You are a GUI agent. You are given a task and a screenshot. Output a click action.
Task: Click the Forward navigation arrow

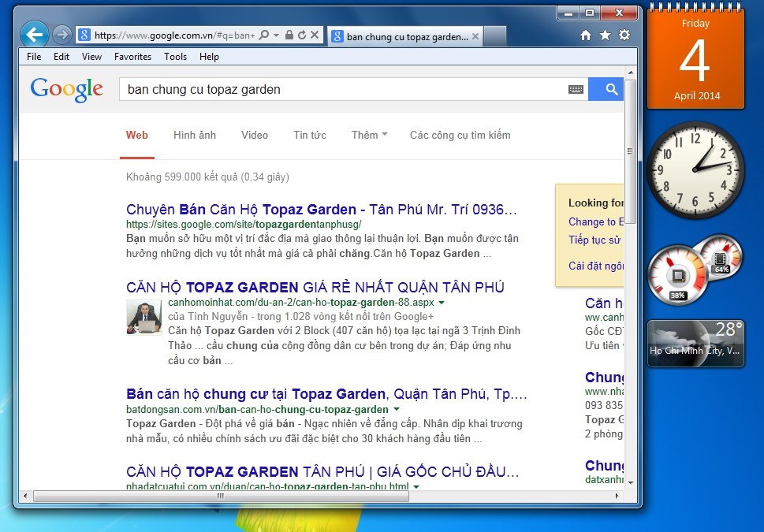(x=61, y=35)
